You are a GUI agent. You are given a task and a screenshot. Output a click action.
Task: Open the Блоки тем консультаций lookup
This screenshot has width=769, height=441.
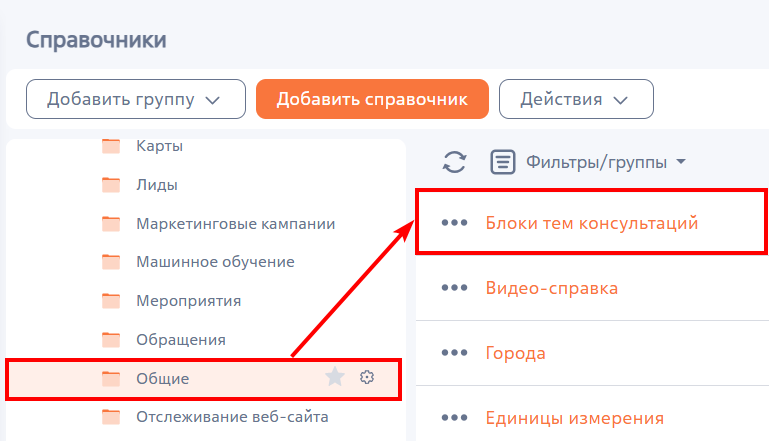point(591,223)
